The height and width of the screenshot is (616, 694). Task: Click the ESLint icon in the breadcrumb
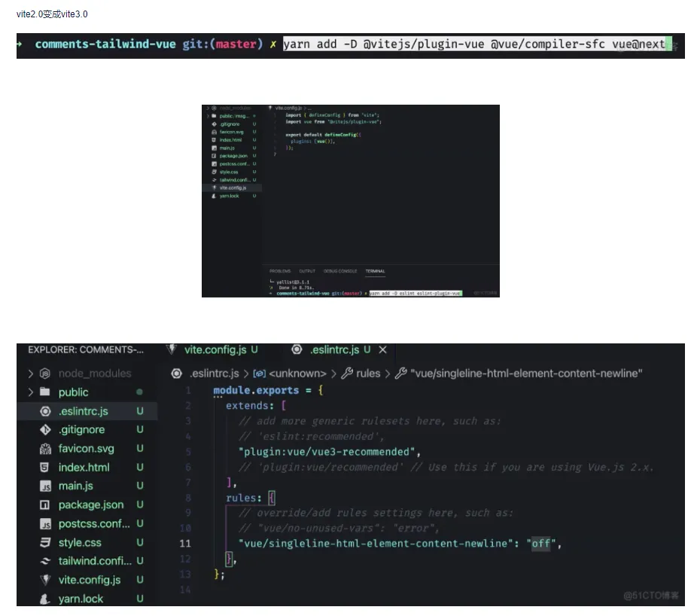pos(177,374)
